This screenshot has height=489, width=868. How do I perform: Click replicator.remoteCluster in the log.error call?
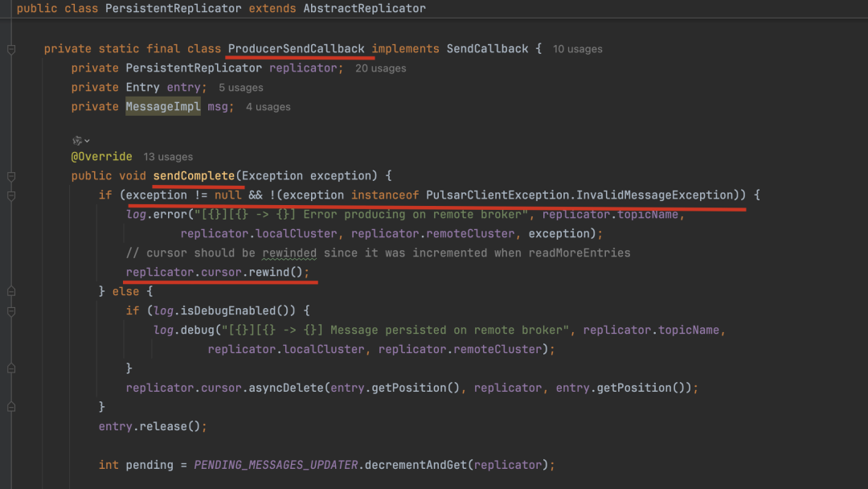(433, 234)
